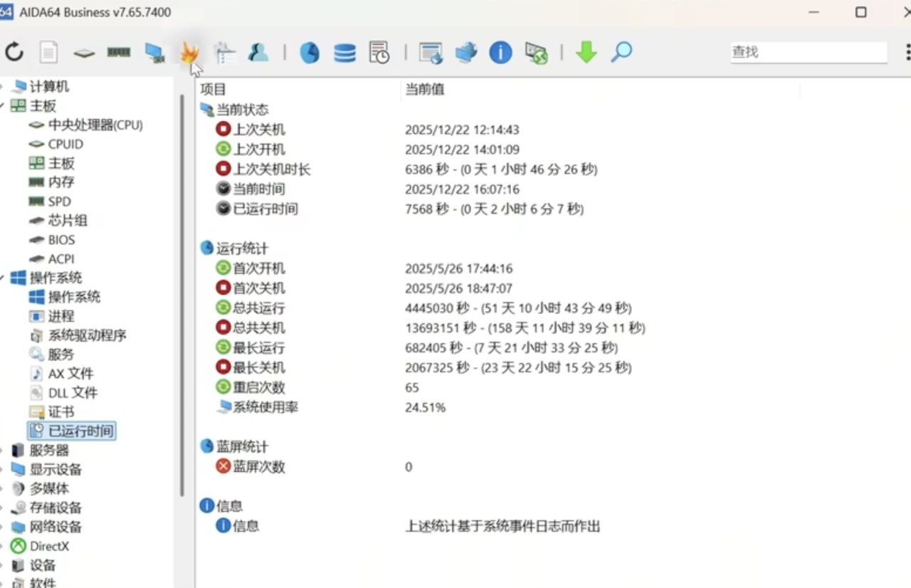Click the monitor with green arrows icon
The height and width of the screenshot is (588, 911).
coord(536,52)
